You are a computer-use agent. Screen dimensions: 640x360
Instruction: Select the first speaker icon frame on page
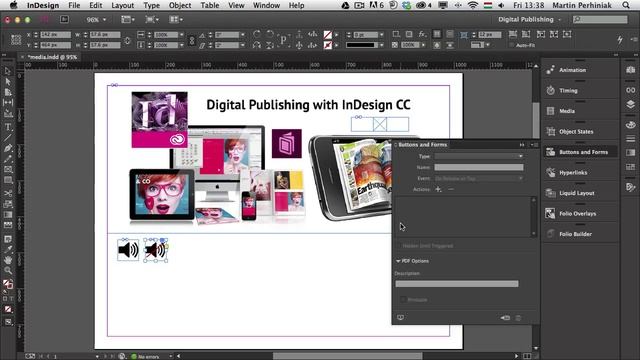pos(128,250)
